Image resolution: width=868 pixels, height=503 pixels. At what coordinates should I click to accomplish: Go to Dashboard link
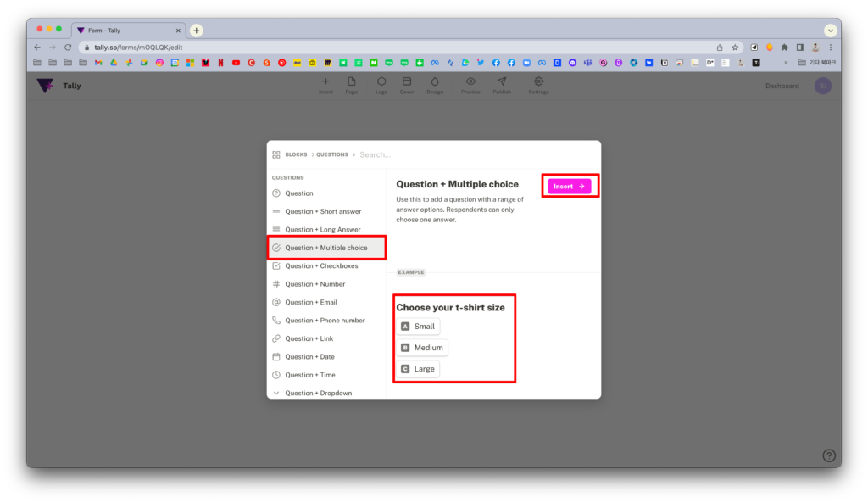pos(782,86)
